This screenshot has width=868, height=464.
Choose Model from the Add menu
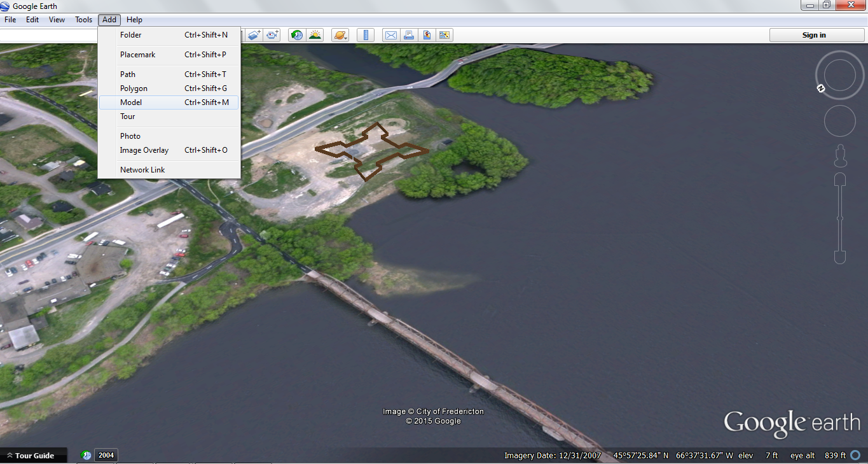(x=131, y=102)
